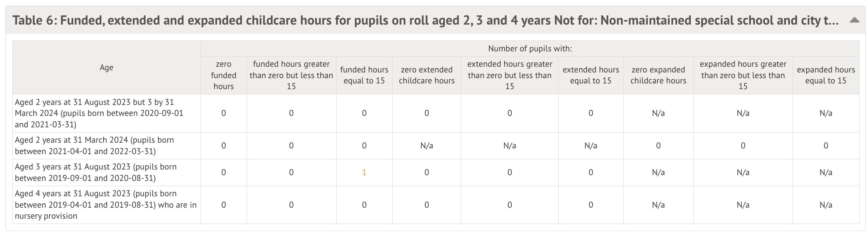
Task: Click the 'expanded hours equal to 15' header
Action: pyautogui.click(x=826, y=75)
